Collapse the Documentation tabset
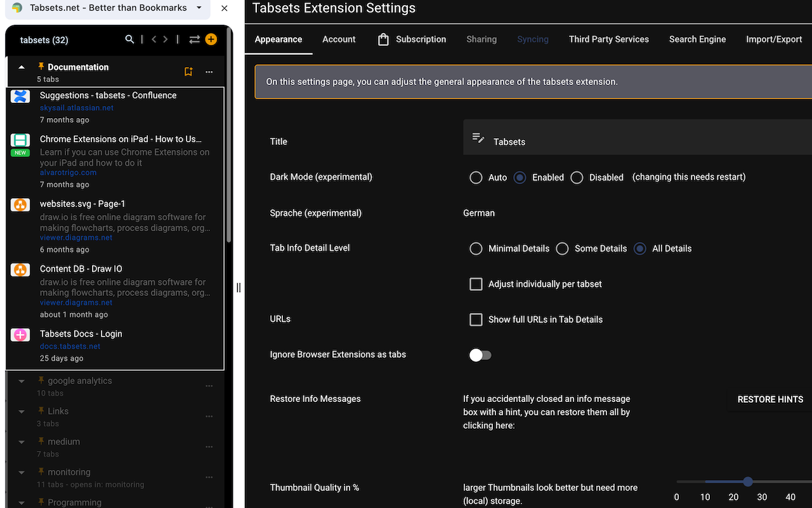Screen dimensions: 812x508 22,67
